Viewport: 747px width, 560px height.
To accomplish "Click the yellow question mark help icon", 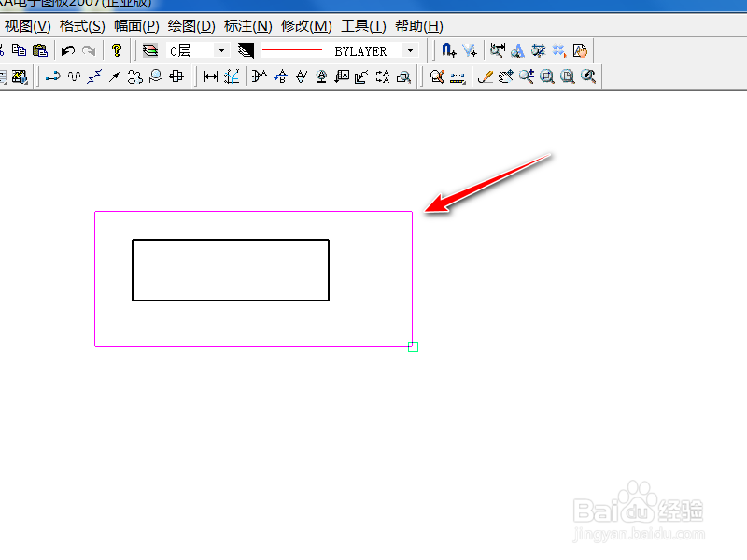I will pyautogui.click(x=116, y=50).
